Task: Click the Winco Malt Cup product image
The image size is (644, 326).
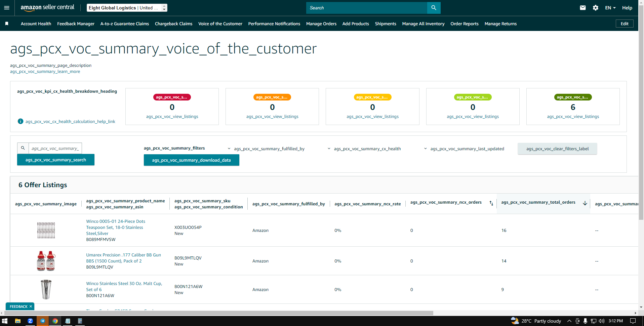Action: click(x=46, y=289)
